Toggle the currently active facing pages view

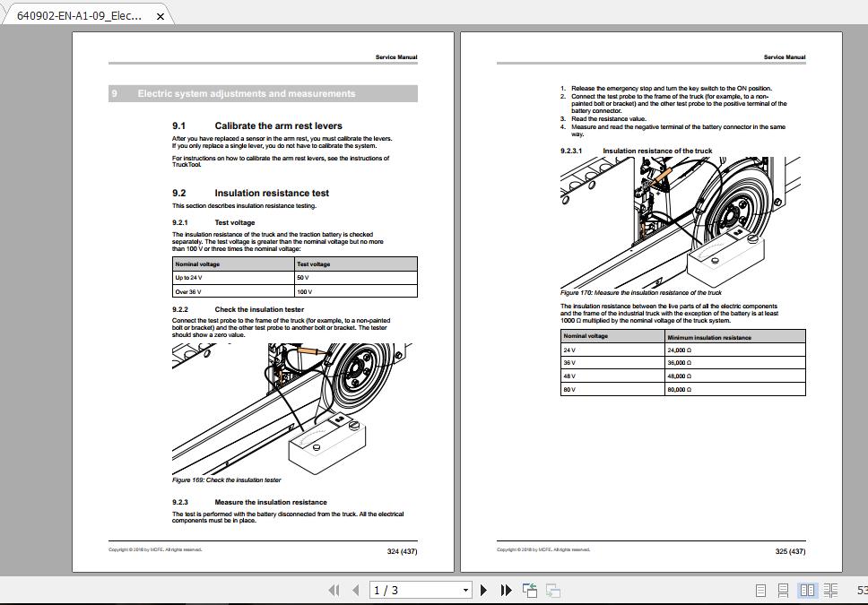807,590
